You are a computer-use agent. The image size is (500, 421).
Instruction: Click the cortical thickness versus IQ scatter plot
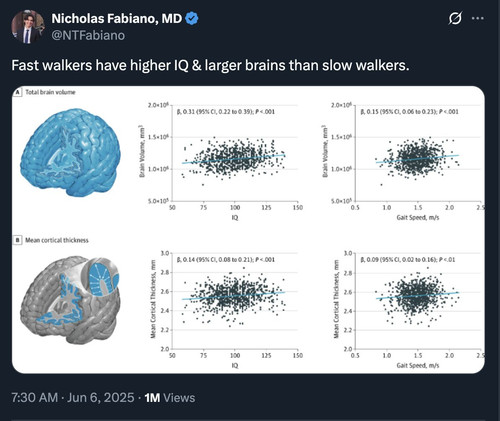(226, 309)
